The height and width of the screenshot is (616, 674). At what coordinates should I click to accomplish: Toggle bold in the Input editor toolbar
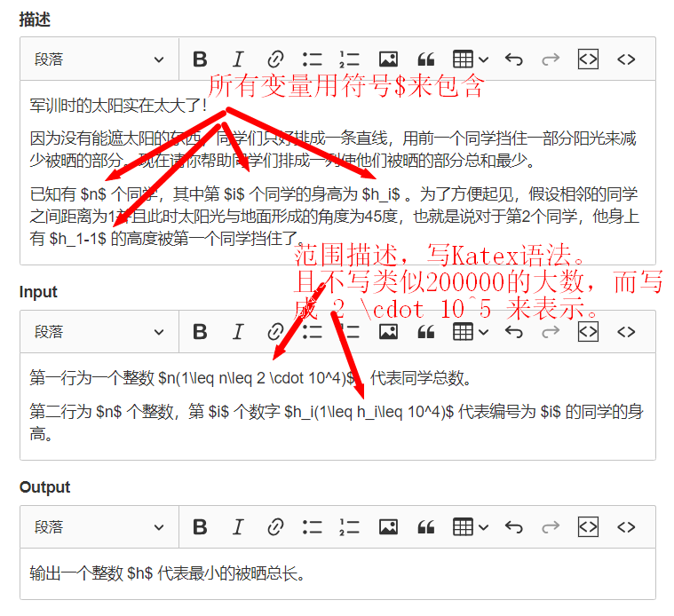[200, 332]
